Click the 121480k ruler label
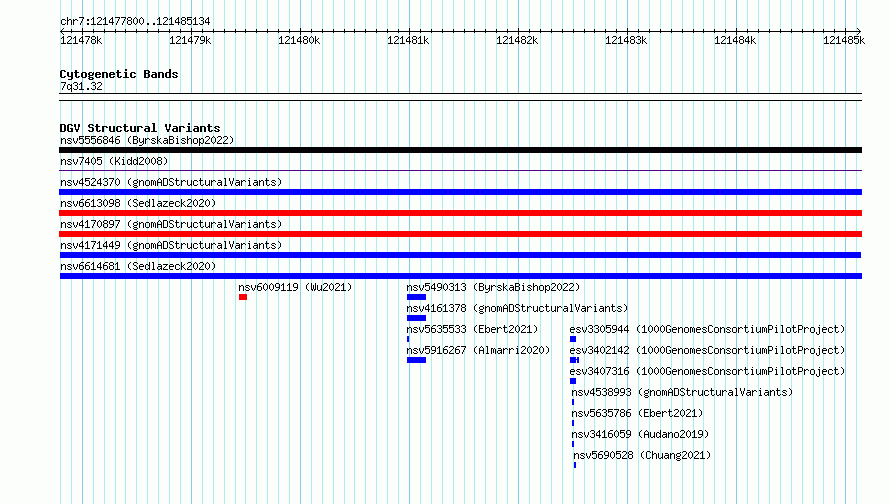The height and width of the screenshot is (504, 890). point(299,40)
